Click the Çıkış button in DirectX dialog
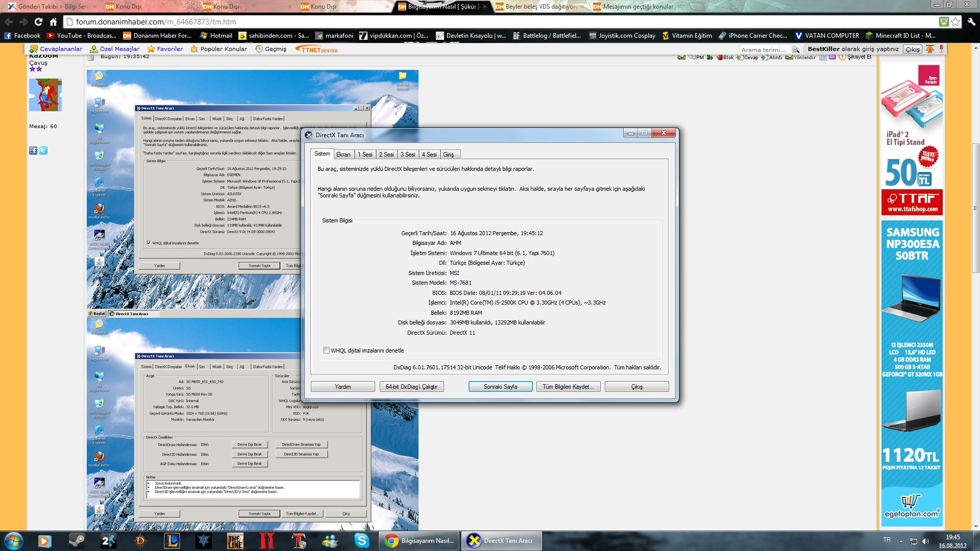 click(x=636, y=387)
